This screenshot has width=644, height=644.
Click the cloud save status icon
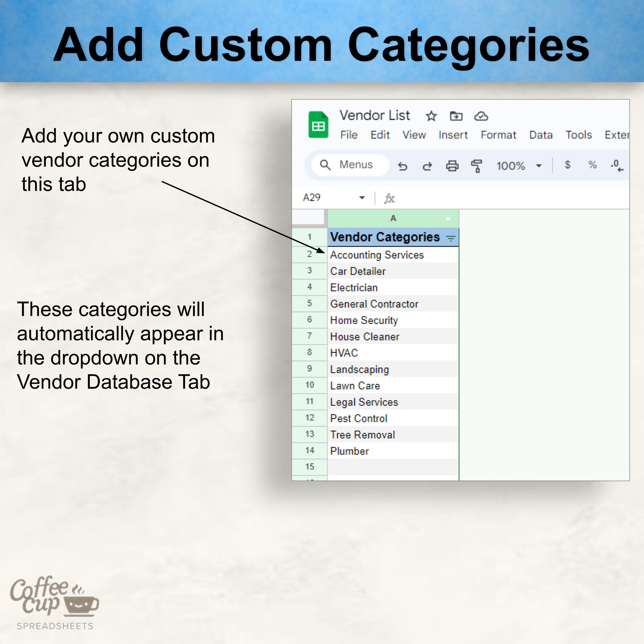tap(482, 116)
